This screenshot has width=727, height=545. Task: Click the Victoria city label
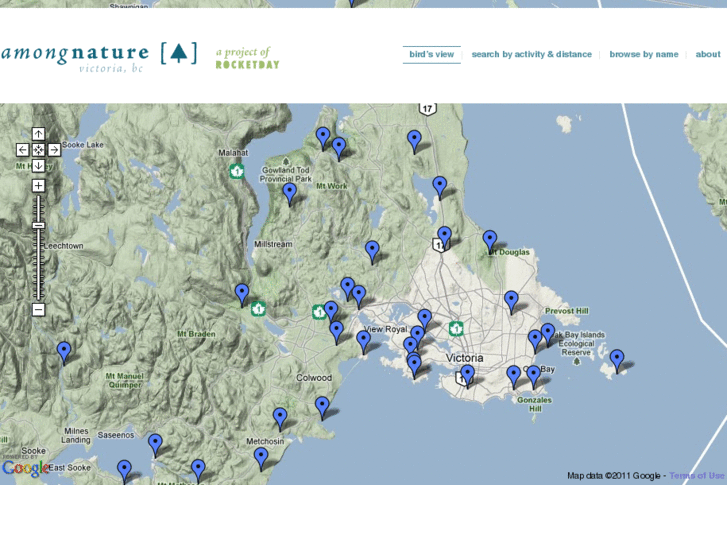(465, 358)
